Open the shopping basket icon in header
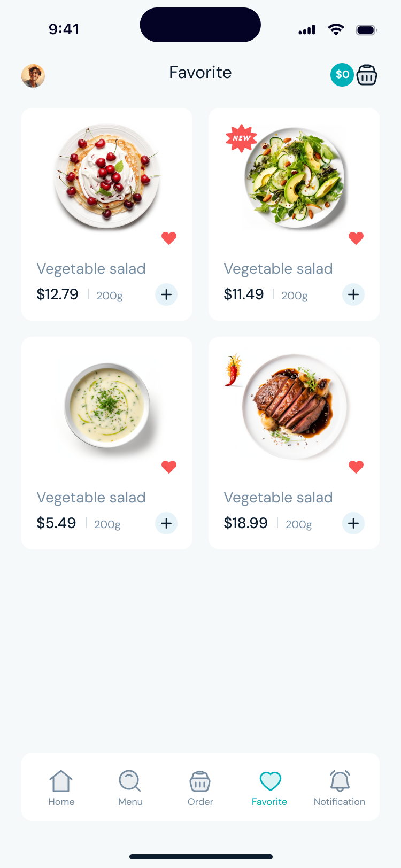Screen dimensions: 401x868 click(367, 75)
